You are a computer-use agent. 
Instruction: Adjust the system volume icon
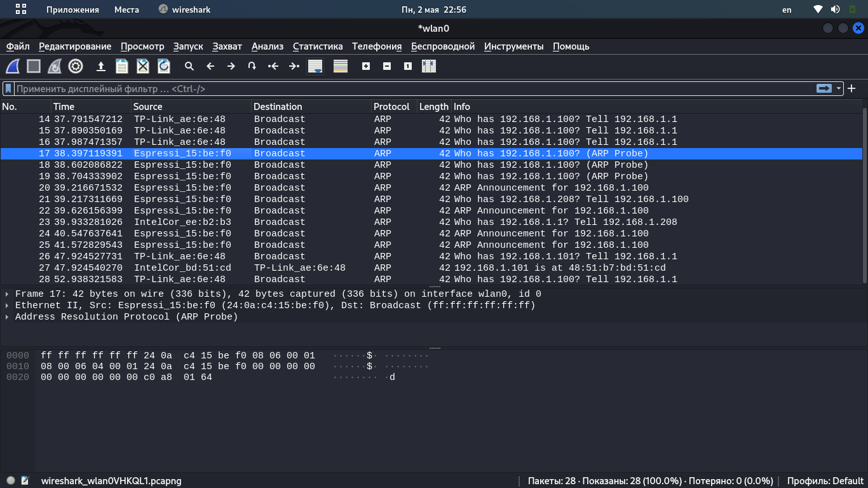pyautogui.click(x=835, y=10)
